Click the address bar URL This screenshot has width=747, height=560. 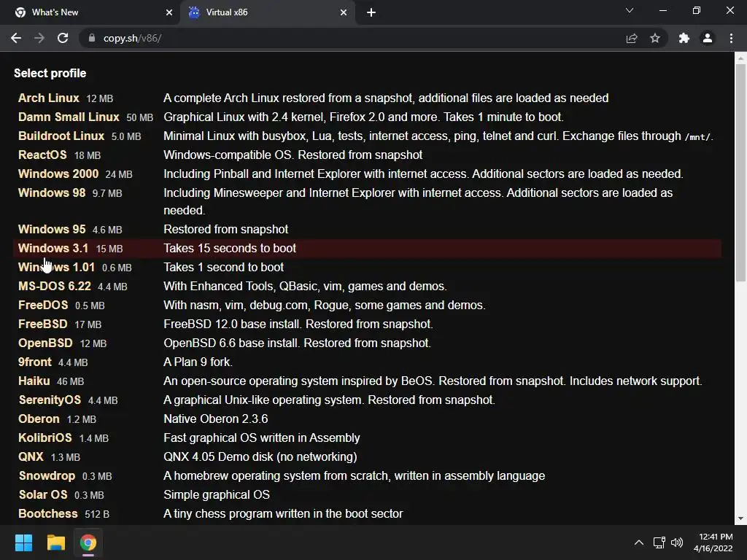(x=133, y=38)
